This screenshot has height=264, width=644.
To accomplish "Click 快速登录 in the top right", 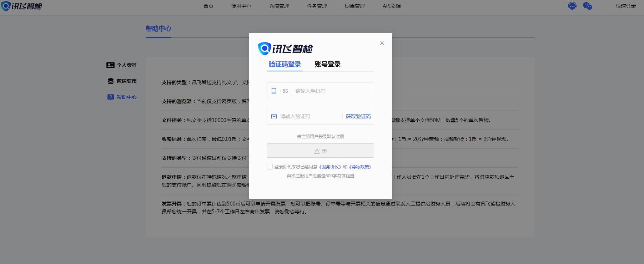I will click(626, 6).
